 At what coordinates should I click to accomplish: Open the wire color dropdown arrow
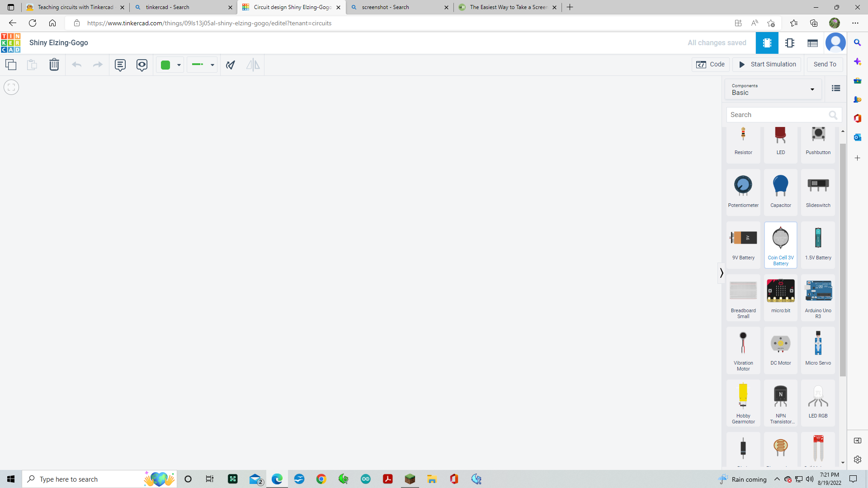click(x=179, y=65)
